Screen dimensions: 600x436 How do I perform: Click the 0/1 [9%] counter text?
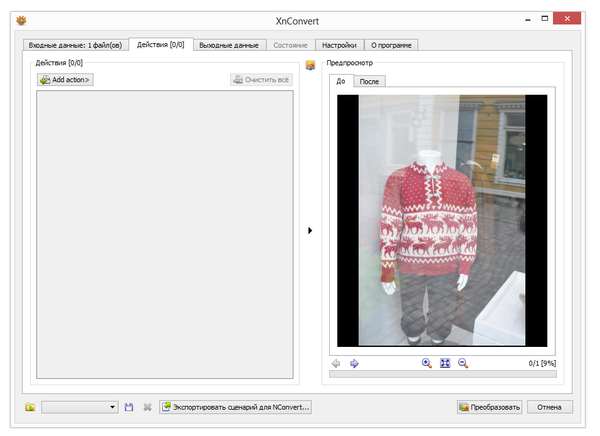click(x=542, y=363)
